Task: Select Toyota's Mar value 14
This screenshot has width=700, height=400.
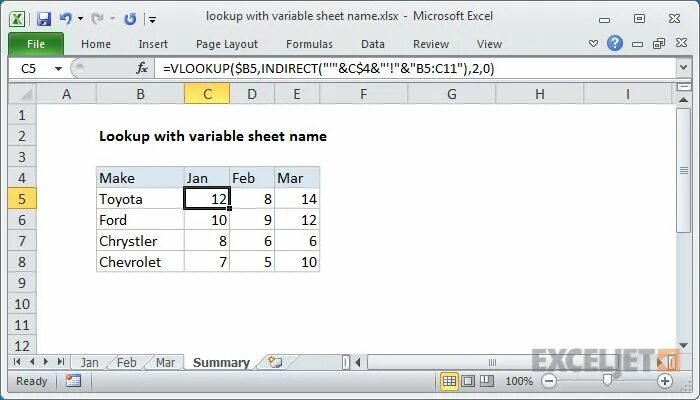Action: pos(297,199)
